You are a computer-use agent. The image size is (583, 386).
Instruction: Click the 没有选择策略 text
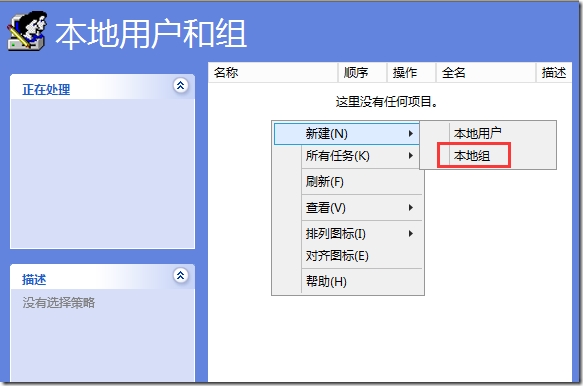click(59, 303)
